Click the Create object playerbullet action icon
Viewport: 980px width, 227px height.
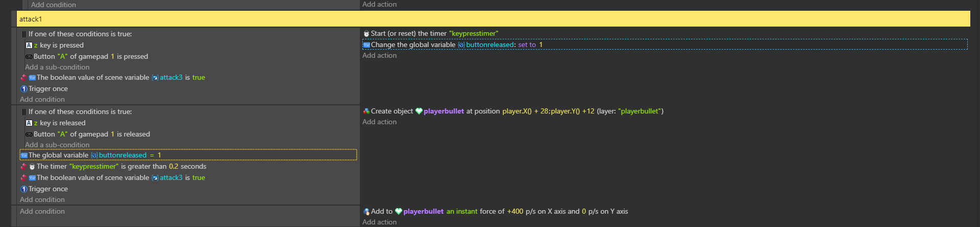366,111
